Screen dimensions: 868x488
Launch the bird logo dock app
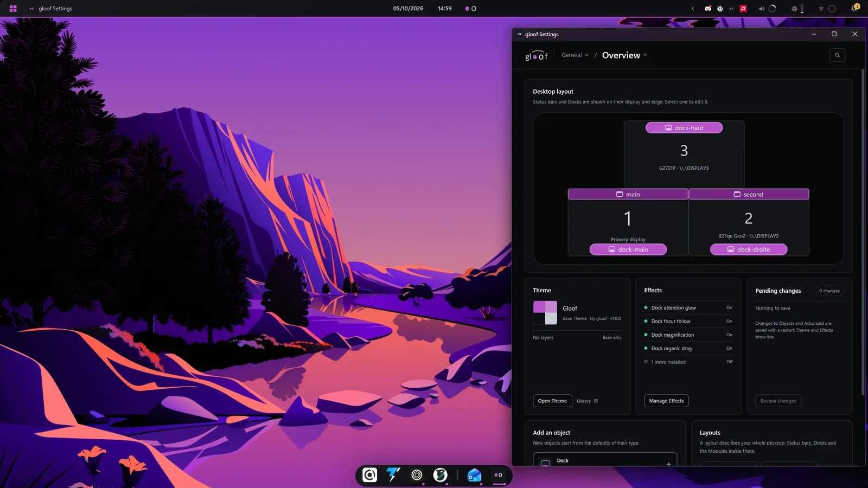tap(440, 476)
